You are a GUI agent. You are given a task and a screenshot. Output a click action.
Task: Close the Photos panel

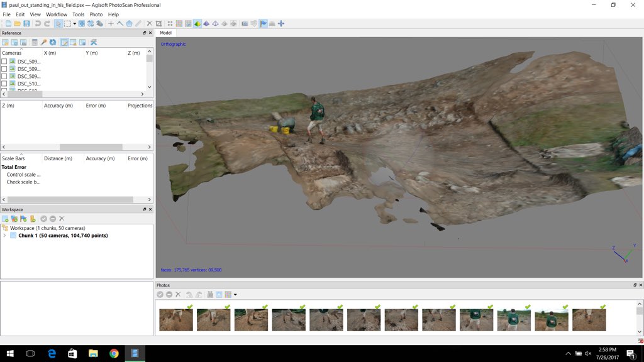pos(640,285)
